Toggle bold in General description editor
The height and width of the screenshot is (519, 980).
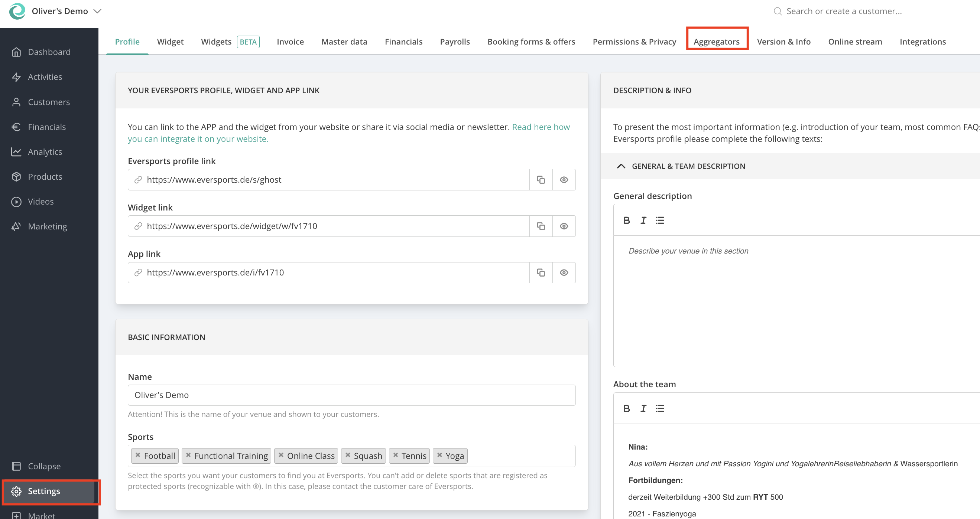[627, 220]
